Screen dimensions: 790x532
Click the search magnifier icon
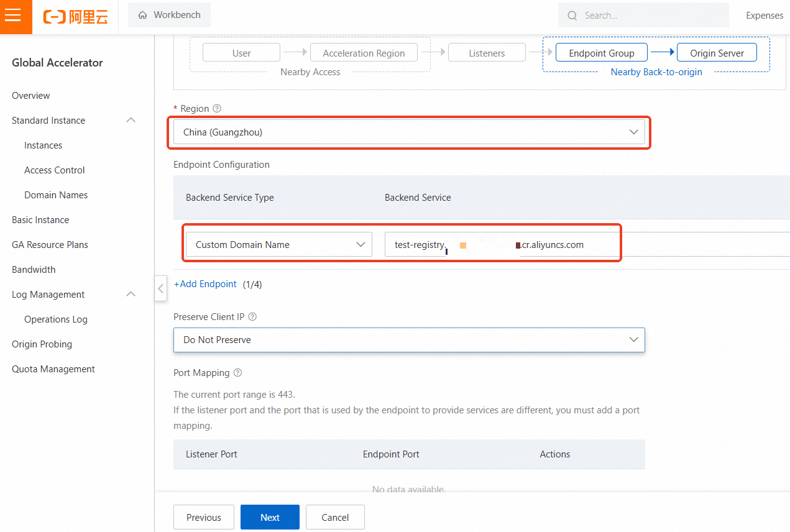pos(572,16)
